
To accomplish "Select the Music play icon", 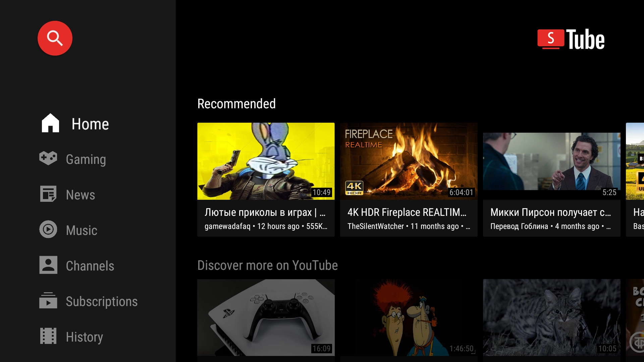I will [48, 230].
